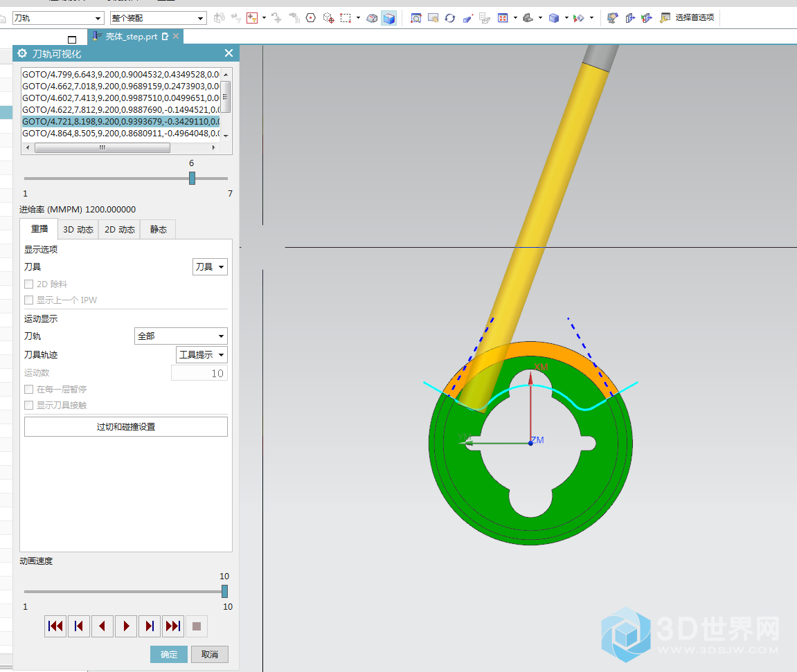Click the 动画速度 slider handle
The height and width of the screenshot is (672, 797).
click(x=224, y=591)
